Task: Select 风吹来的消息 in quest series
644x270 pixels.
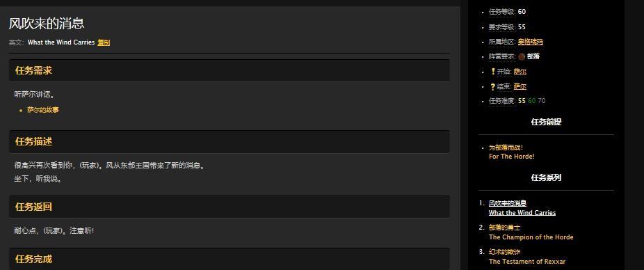Action: [x=508, y=203]
